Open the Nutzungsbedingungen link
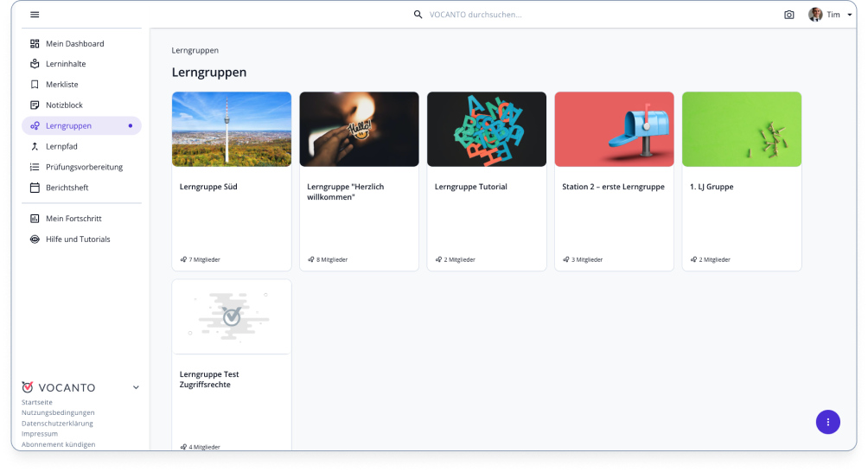 tap(58, 413)
